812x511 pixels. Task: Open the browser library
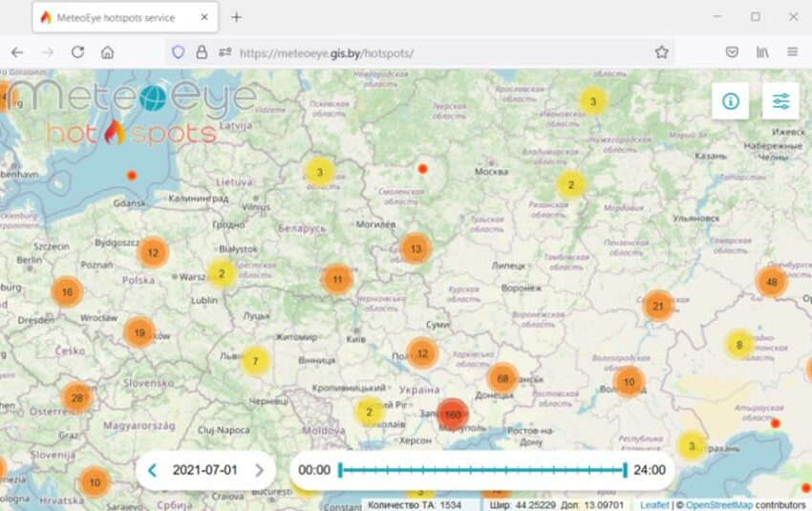[x=762, y=53]
